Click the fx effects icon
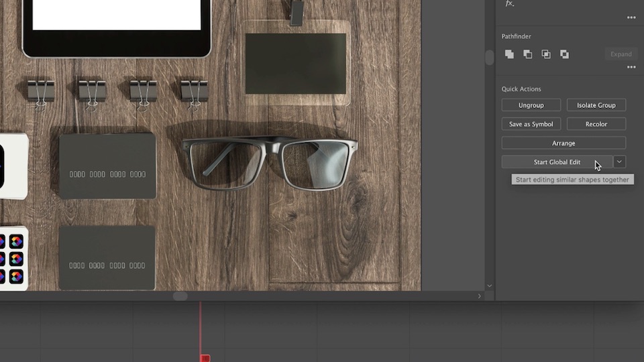The height and width of the screenshot is (362, 644). [509, 4]
